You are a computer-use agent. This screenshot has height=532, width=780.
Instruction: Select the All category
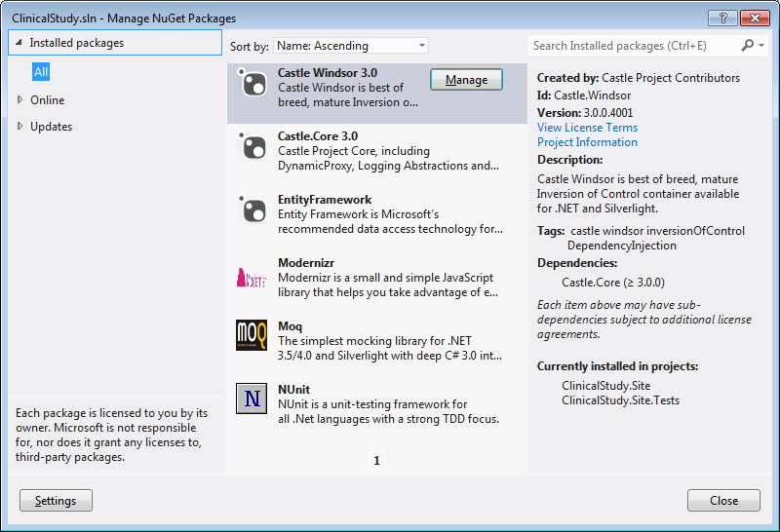pyautogui.click(x=41, y=72)
